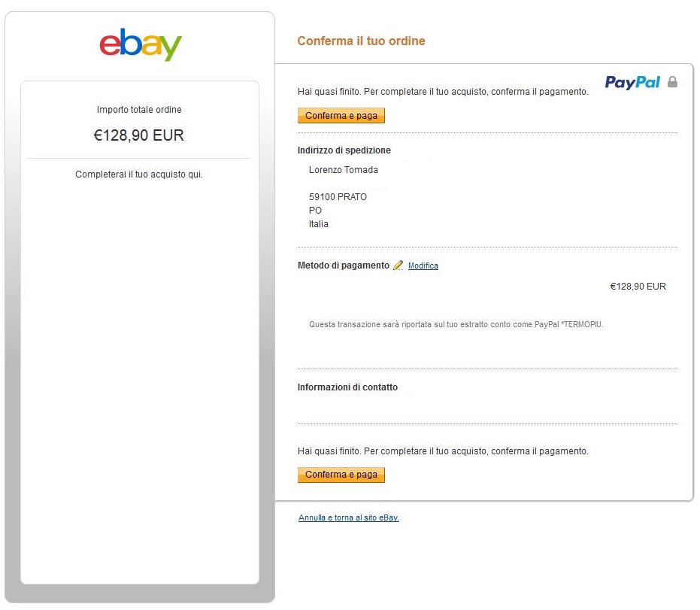Click the Metodo di pagamento heading

[344, 266]
